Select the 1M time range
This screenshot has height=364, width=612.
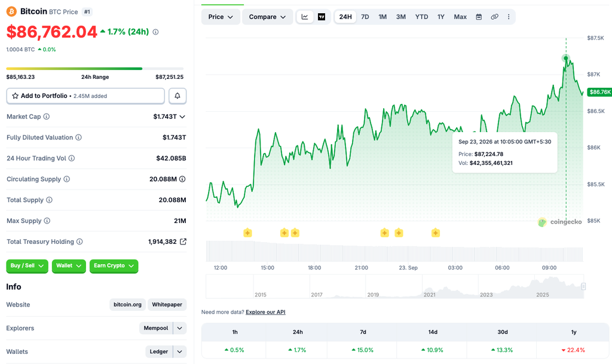[x=382, y=17]
